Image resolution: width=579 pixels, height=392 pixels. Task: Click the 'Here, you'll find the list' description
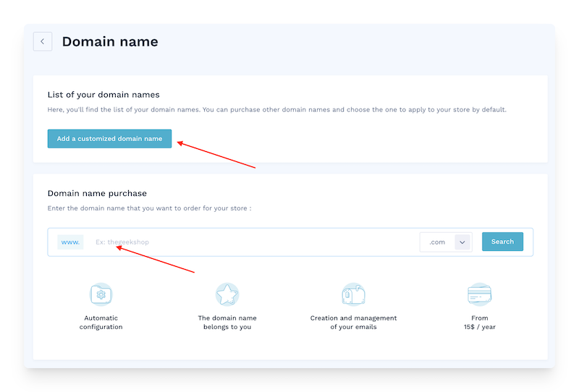pos(277,110)
